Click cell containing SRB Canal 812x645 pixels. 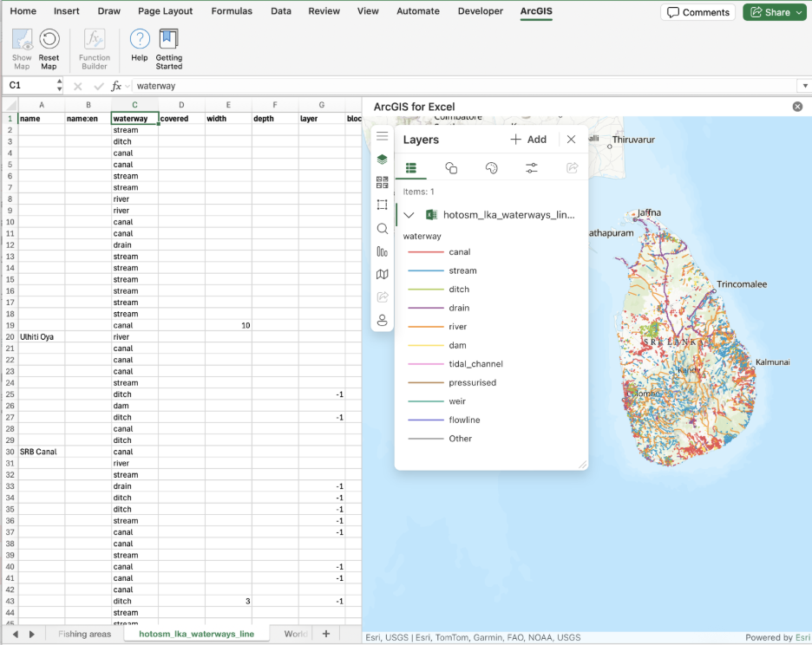coord(42,452)
